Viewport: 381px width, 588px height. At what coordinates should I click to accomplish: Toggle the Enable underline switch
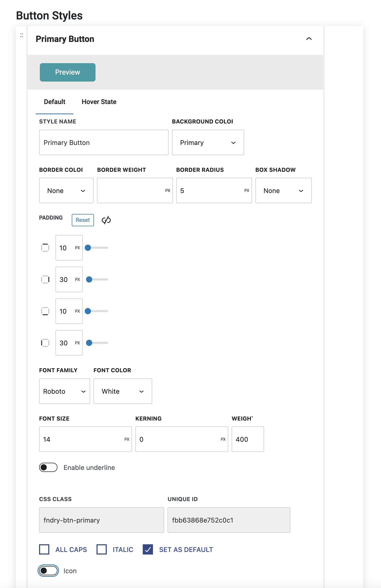48,467
